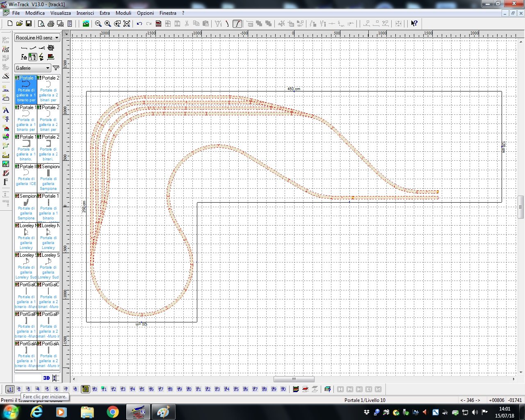Click the print icon in toolbar
The image size is (525, 420).
pyautogui.click(x=50, y=24)
